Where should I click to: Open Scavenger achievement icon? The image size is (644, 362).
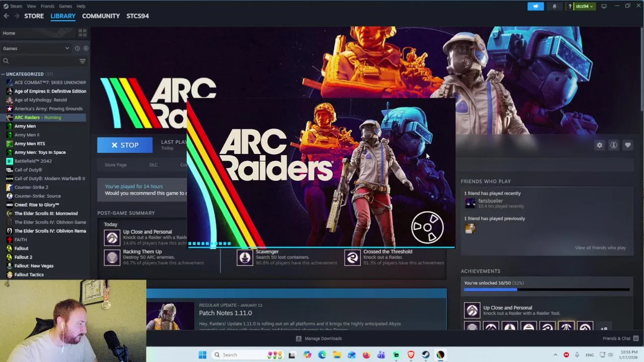tap(245, 257)
